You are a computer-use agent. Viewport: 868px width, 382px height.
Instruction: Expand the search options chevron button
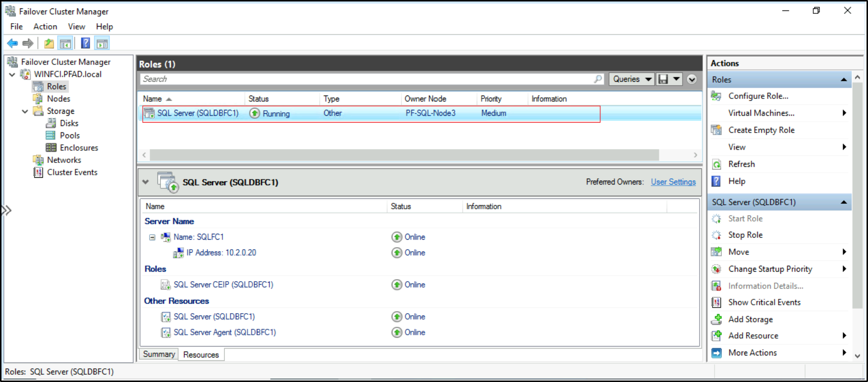(692, 79)
